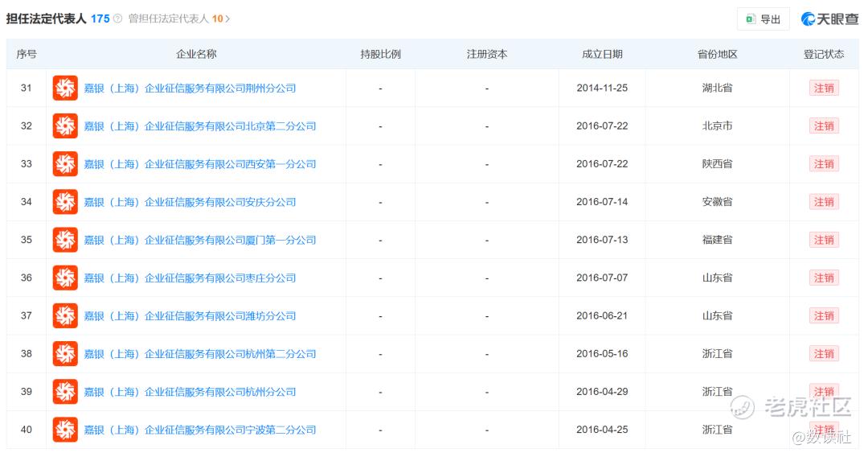The image size is (868, 457).
Task: Click 注销 status tag in row 31
Action: click(x=824, y=88)
